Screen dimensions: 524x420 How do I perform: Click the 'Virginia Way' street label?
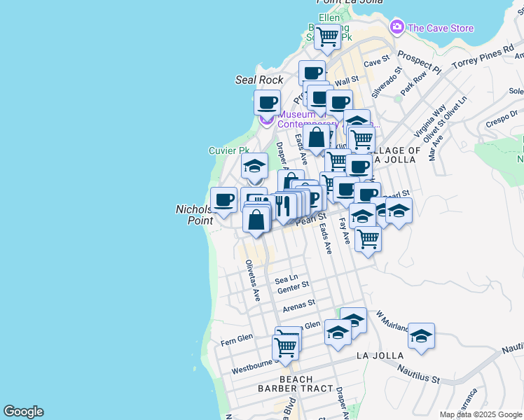tap(429, 121)
